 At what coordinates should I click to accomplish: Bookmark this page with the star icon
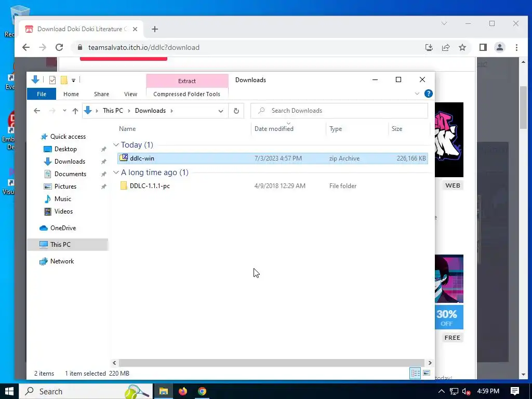click(x=462, y=47)
